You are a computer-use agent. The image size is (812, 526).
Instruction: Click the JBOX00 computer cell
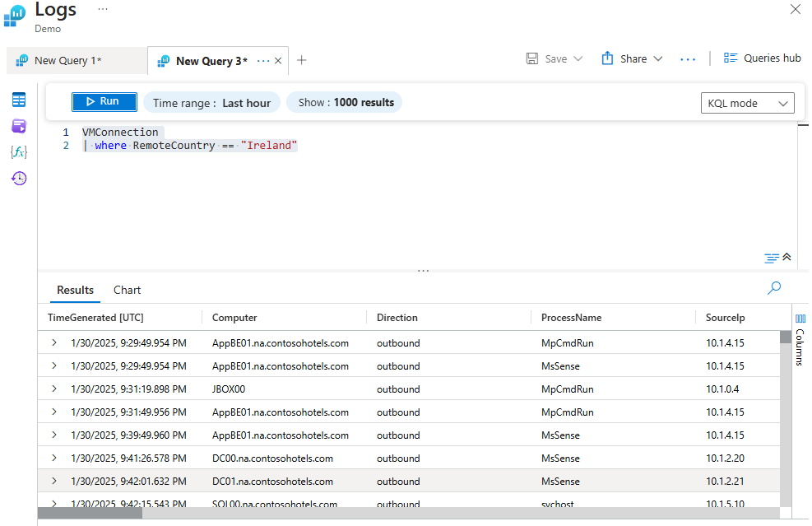[x=229, y=389]
